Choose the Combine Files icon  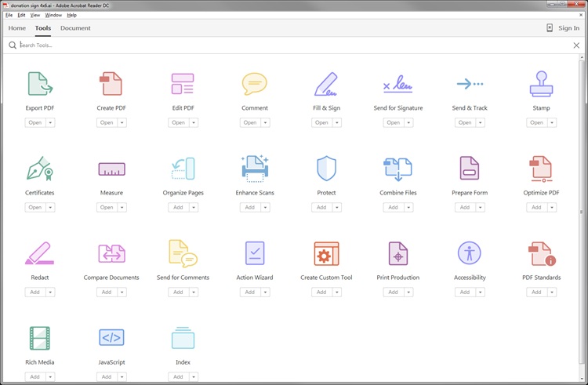click(x=397, y=169)
